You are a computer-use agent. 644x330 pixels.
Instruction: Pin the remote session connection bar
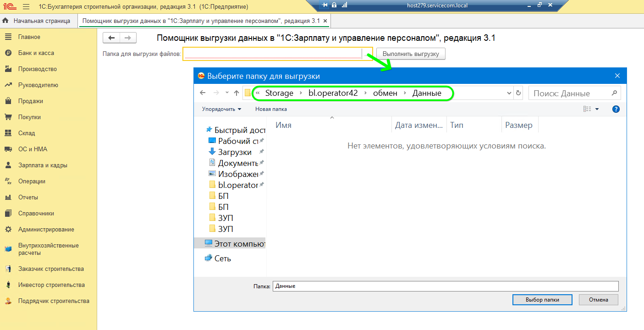pos(325,5)
